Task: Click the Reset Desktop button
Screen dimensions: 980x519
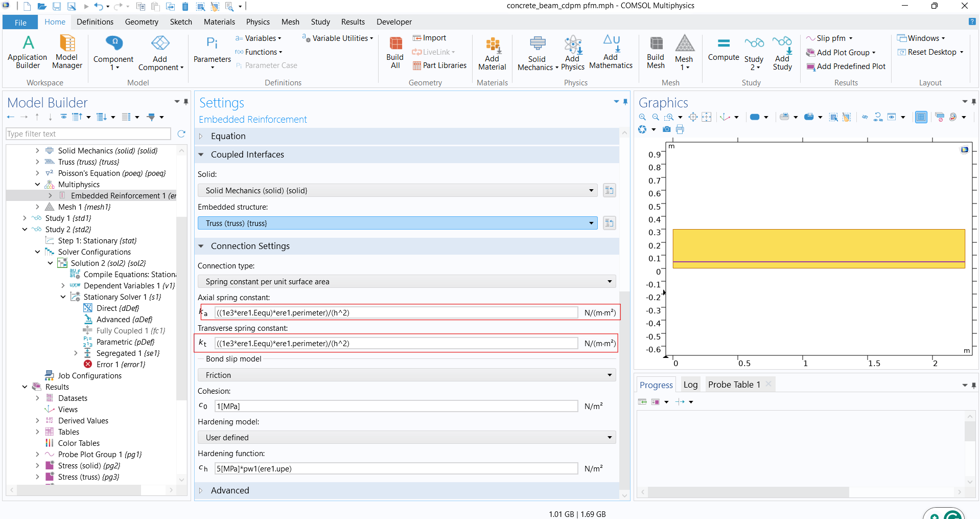Action: tap(931, 52)
